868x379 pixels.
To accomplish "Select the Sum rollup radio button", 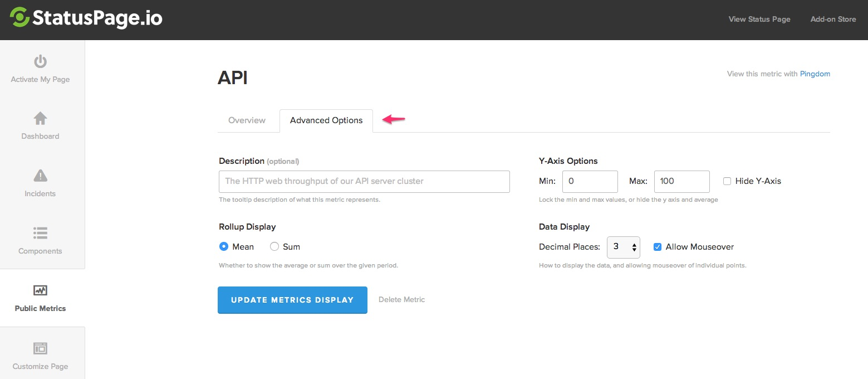I will [x=274, y=246].
